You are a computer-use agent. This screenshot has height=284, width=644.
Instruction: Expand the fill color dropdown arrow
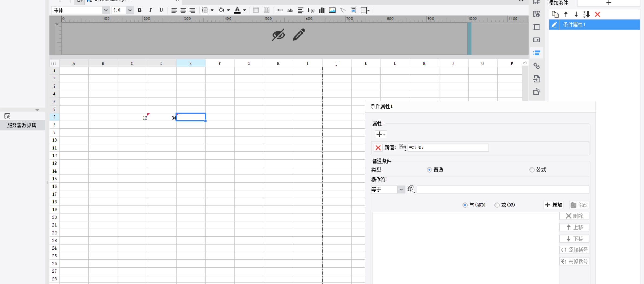(x=228, y=10)
